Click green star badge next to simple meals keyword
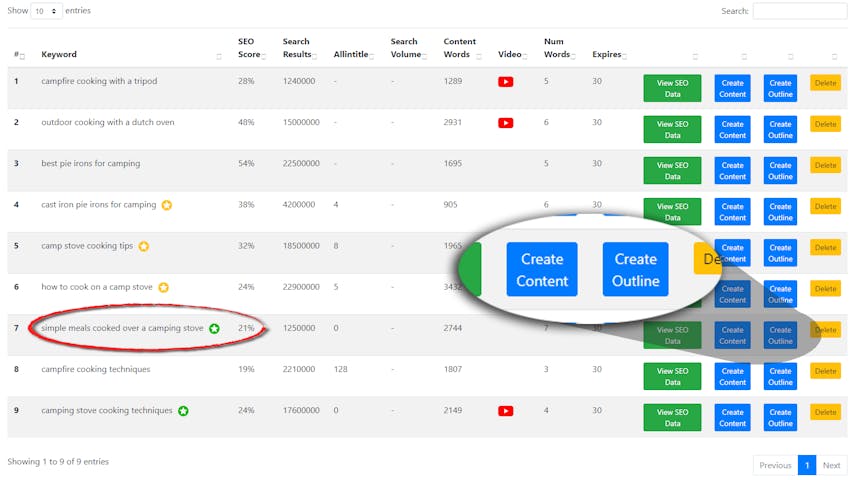The image size is (855, 480). coord(214,328)
